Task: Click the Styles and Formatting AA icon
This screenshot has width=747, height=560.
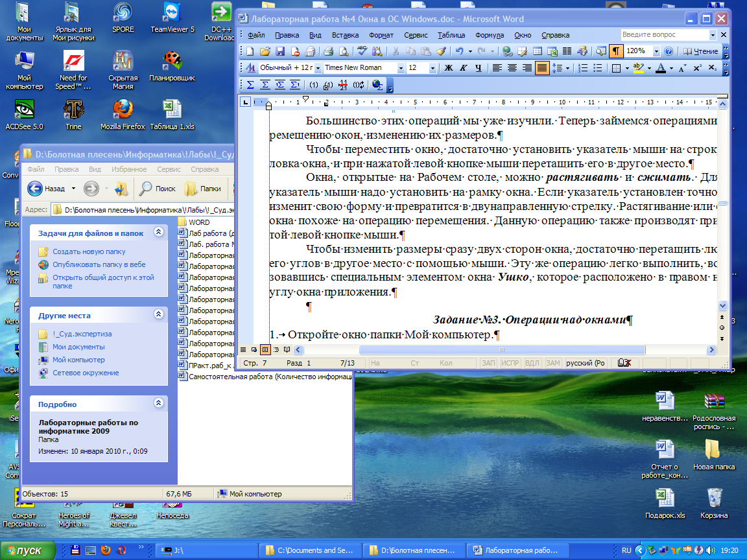Action: point(250,68)
